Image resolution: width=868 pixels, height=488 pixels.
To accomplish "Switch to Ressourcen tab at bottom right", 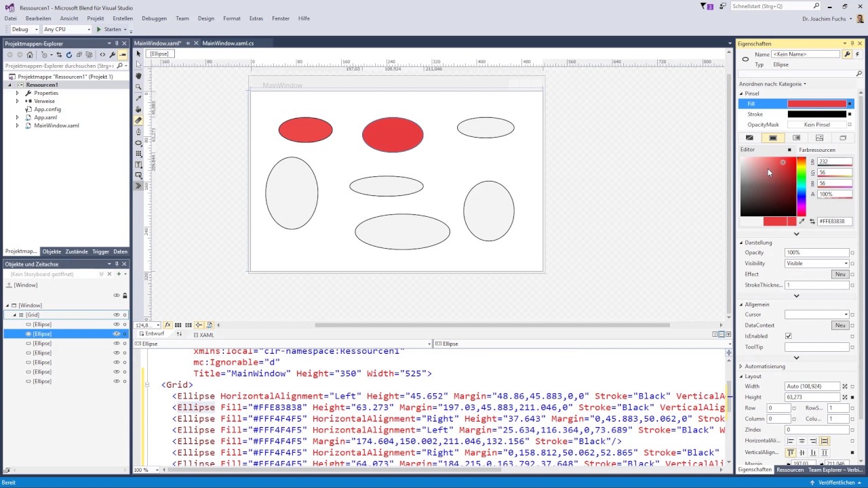I will pos(790,470).
